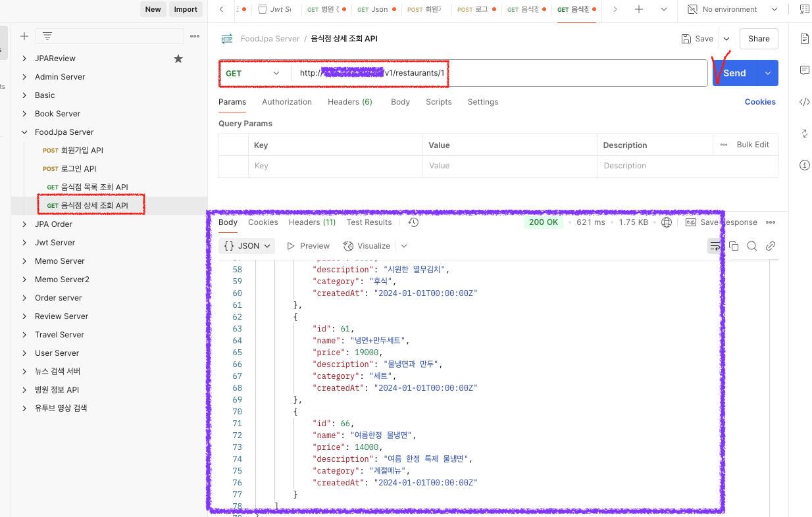Open the Test Results tab
This screenshot has width=812, height=517.
[x=369, y=222]
